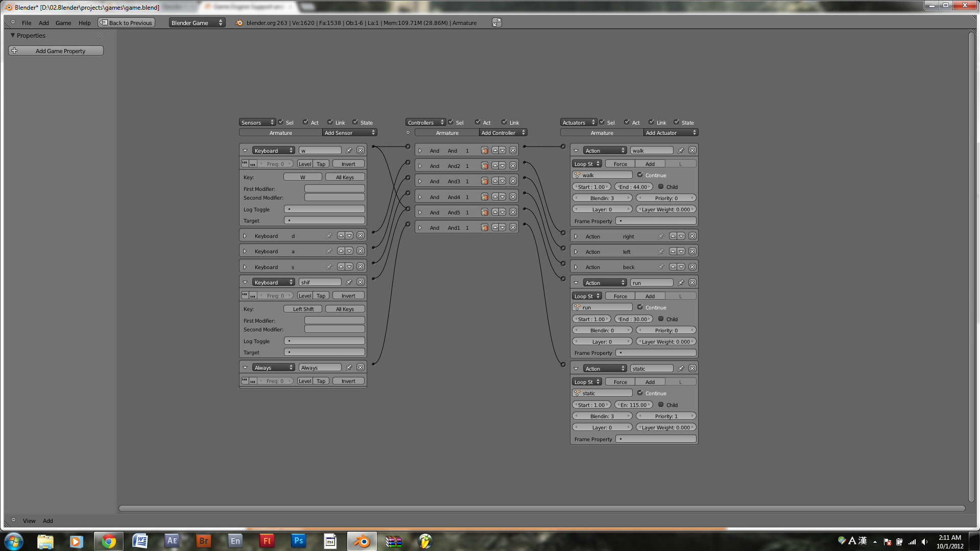Expand the Keyboard 'd' sensor
The image size is (980, 551).
click(x=245, y=236)
